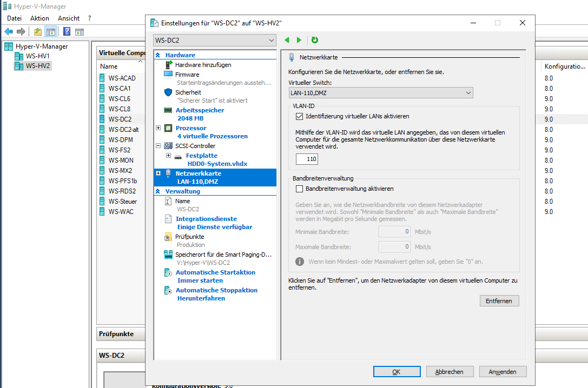Select the Prozessor chip icon
588x388 pixels.
click(x=168, y=128)
